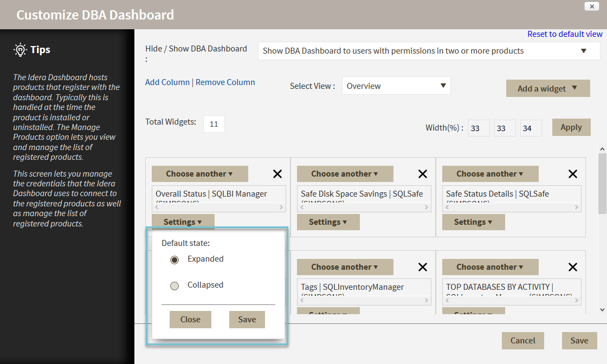Select the Expanded default state

pos(175,260)
